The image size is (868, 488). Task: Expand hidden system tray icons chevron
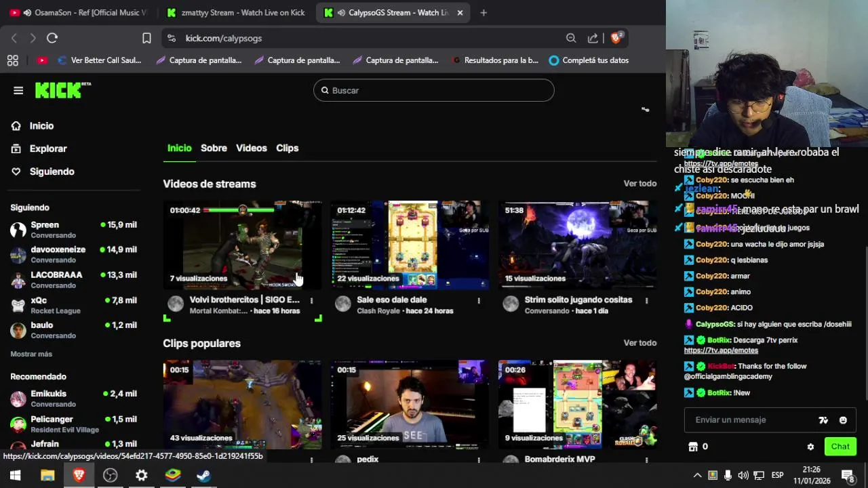pyautogui.click(x=696, y=475)
